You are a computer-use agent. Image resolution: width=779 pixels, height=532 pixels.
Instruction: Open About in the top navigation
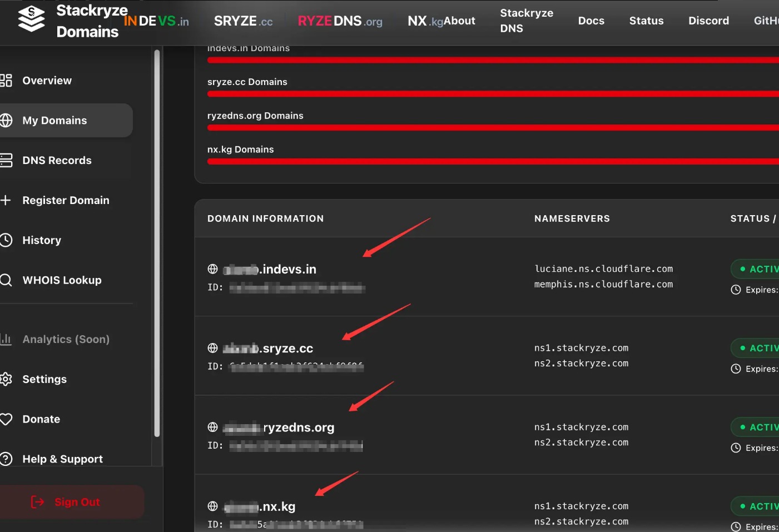(x=459, y=21)
